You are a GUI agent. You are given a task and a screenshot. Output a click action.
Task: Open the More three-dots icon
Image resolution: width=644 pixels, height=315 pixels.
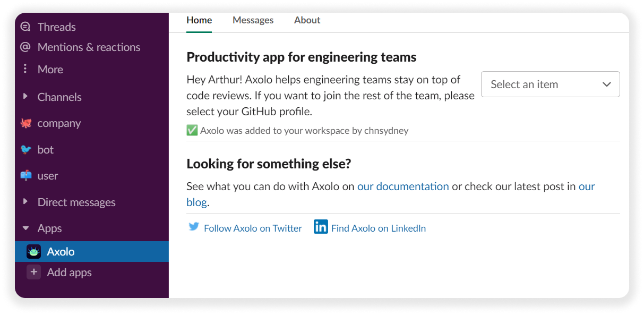(x=25, y=69)
